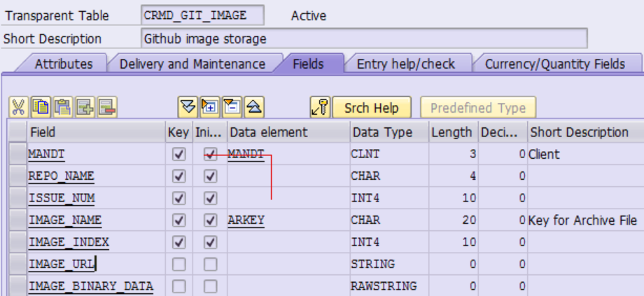Click the IMAGE_INDEX field name cell

tap(96, 242)
